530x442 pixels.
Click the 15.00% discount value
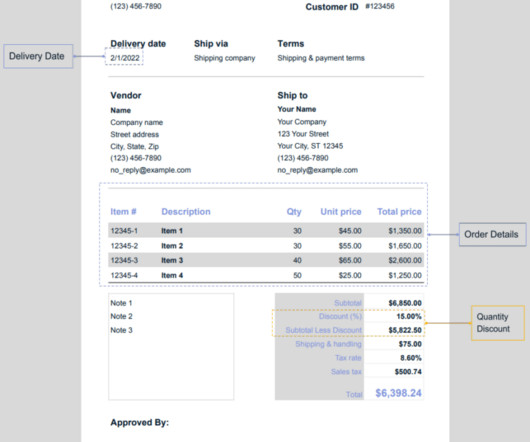pos(409,316)
